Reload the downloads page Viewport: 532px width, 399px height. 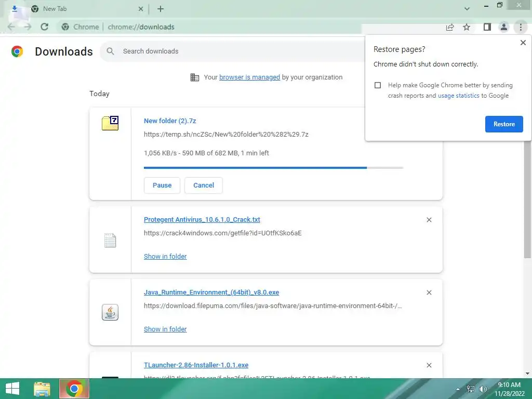pos(45,27)
